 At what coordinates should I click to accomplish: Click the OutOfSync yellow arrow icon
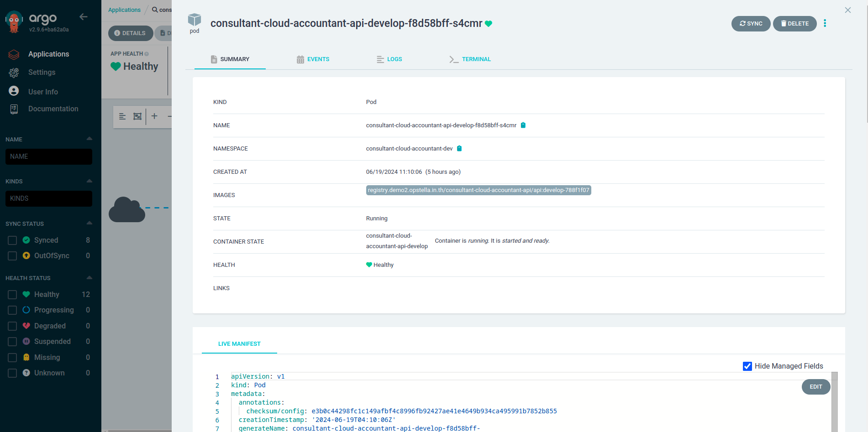(x=26, y=255)
